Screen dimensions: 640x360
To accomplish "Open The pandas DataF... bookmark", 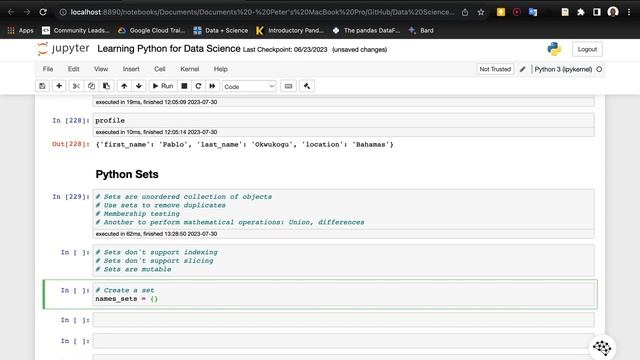I will (x=366, y=30).
